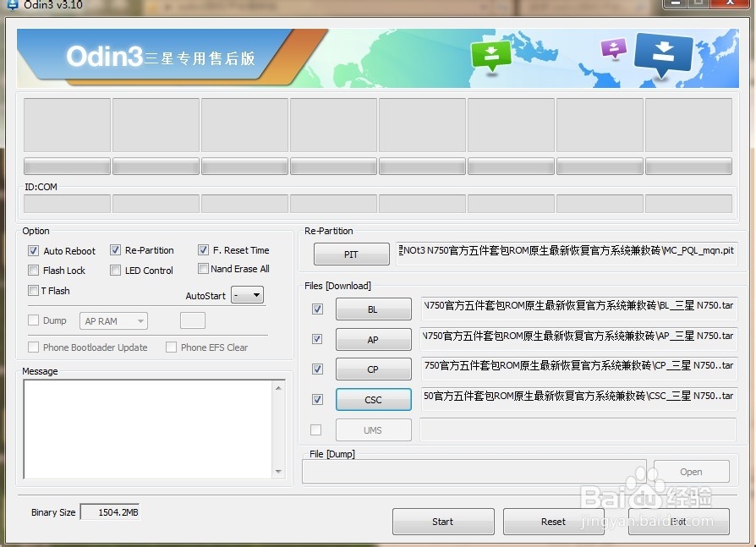Expand the AP RAM dump dropdown

(113, 321)
